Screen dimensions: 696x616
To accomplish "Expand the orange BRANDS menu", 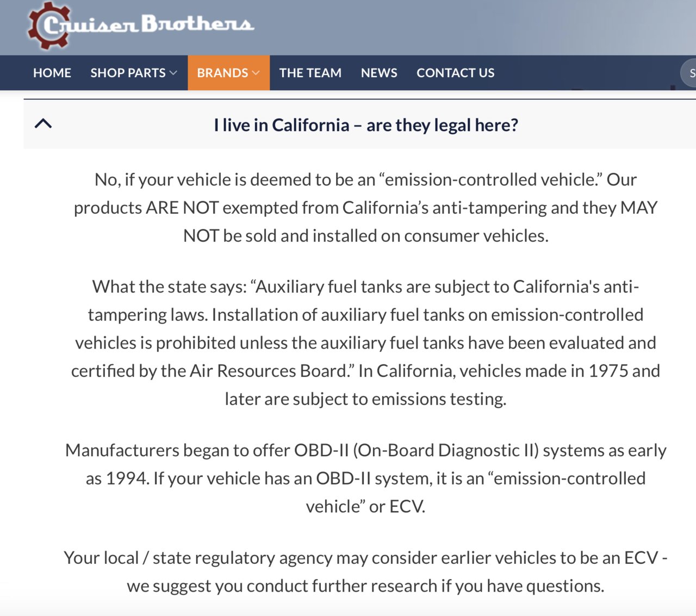I will [x=228, y=73].
